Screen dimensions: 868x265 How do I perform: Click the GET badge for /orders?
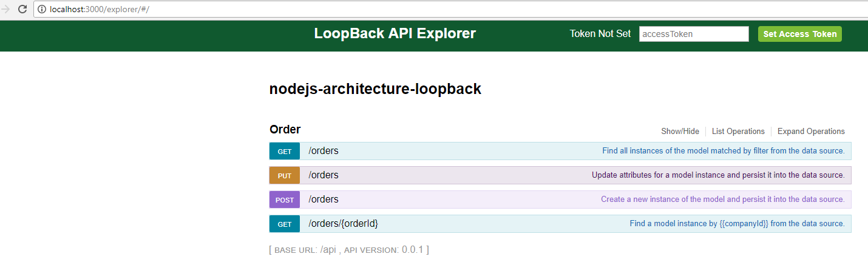pyautogui.click(x=285, y=151)
